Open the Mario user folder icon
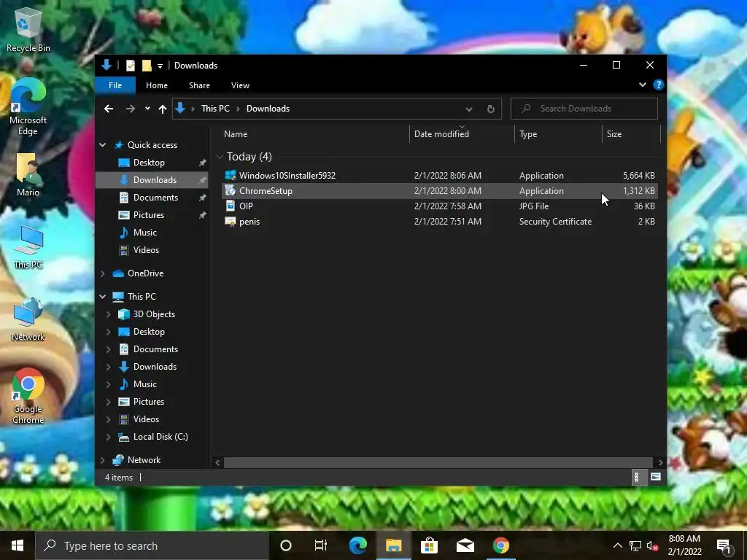The image size is (747, 560). tap(28, 175)
